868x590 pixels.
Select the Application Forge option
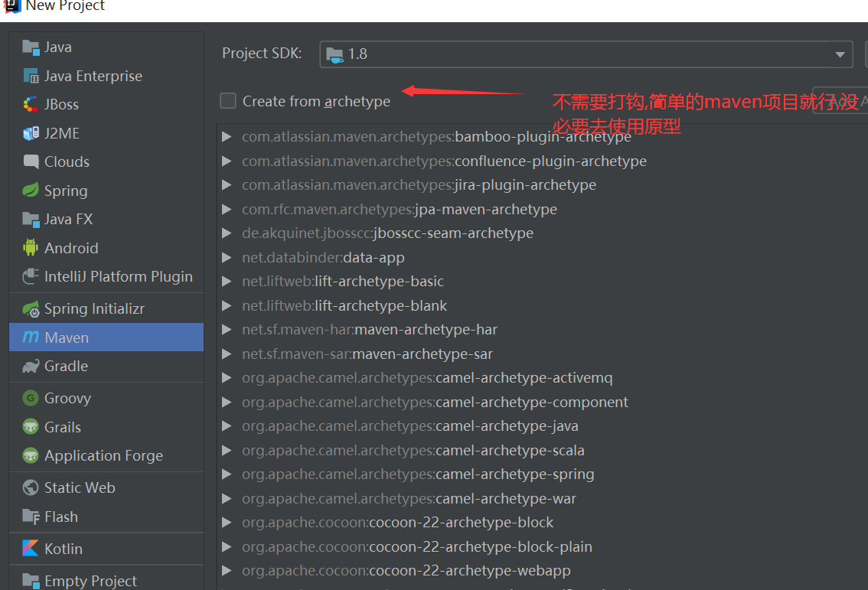tap(106, 455)
